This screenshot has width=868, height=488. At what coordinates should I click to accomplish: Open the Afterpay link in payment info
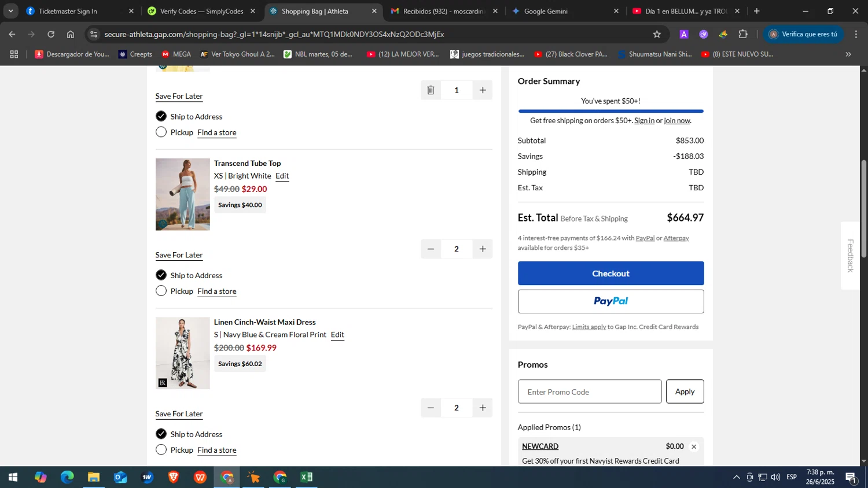(676, 238)
